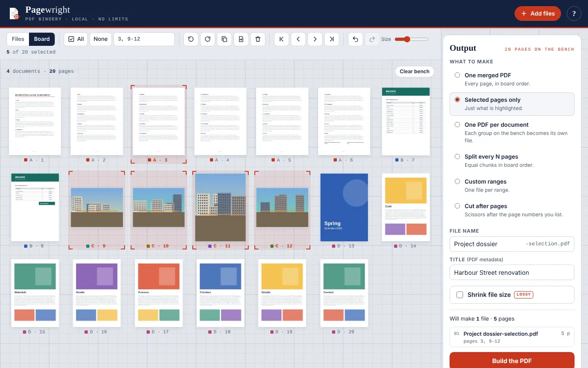The width and height of the screenshot is (588, 368).
Task: Click Add files button
Action: 537,13
